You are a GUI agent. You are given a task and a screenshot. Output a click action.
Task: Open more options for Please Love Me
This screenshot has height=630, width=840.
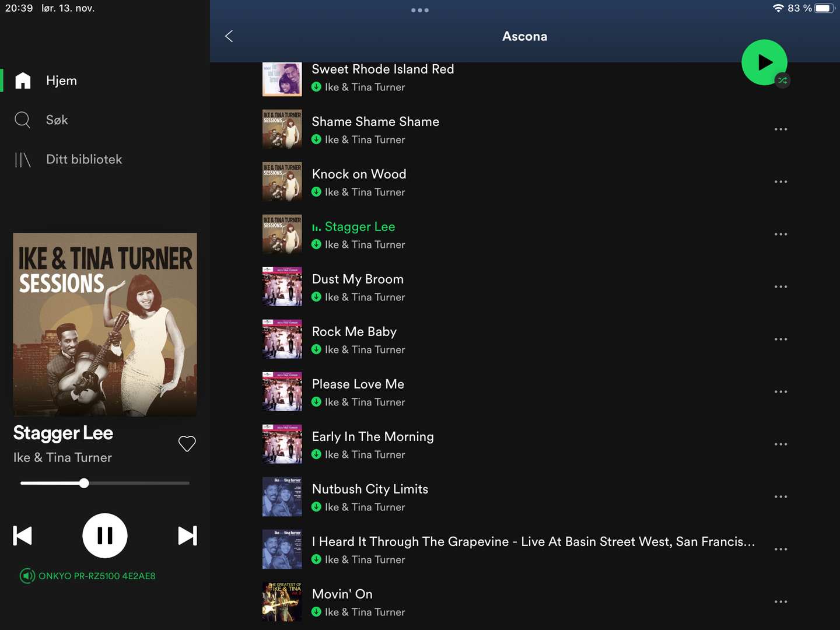780,391
